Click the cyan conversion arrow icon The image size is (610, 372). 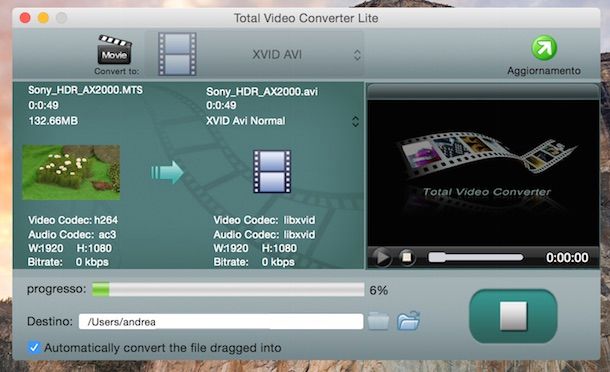pos(167,172)
